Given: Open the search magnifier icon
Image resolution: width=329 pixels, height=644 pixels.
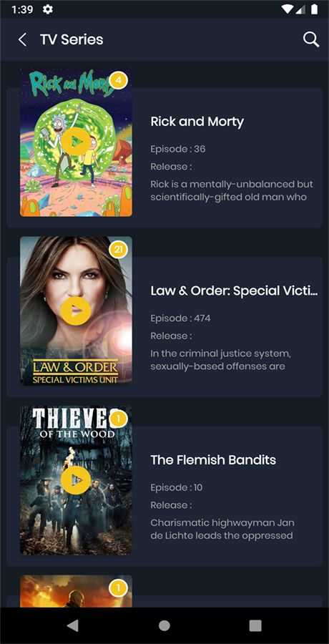Looking at the screenshot, I should pos(311,40).
